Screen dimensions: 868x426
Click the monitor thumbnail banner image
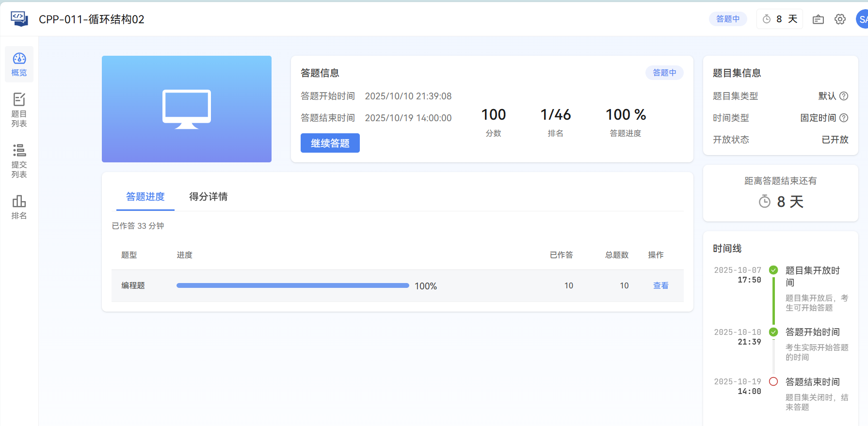(x=187, y=109)
